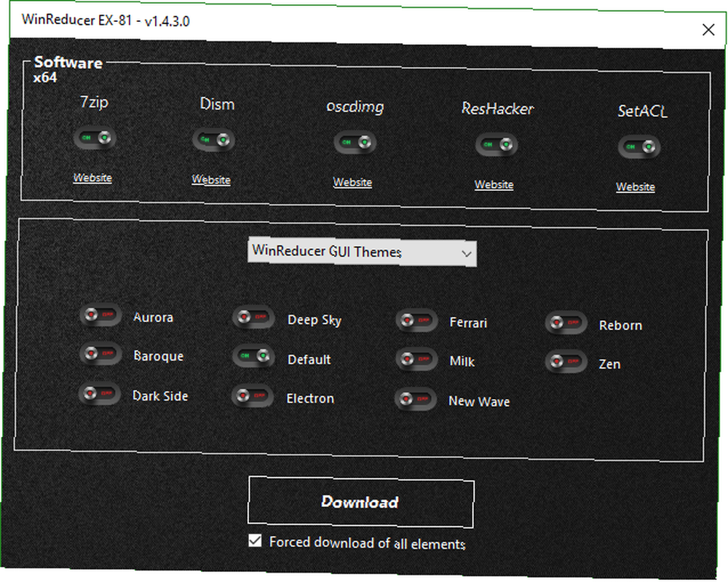Enable the Electron theme switch
Image resolution: width=728 pixels, height=582 pixels.
(252, 396)
